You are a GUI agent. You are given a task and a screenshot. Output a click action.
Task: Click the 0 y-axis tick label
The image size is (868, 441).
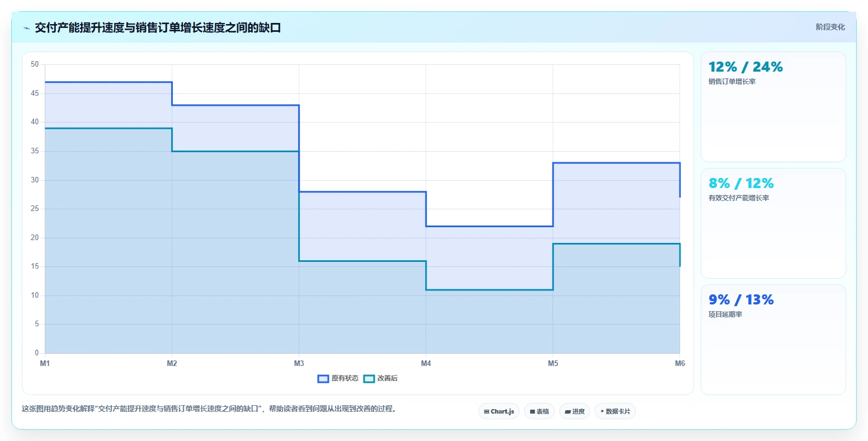tap(37, 353)
